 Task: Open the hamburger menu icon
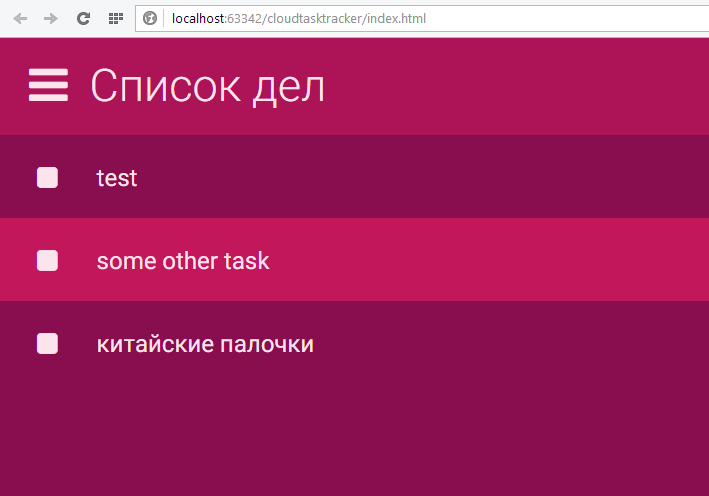[48, 85]
